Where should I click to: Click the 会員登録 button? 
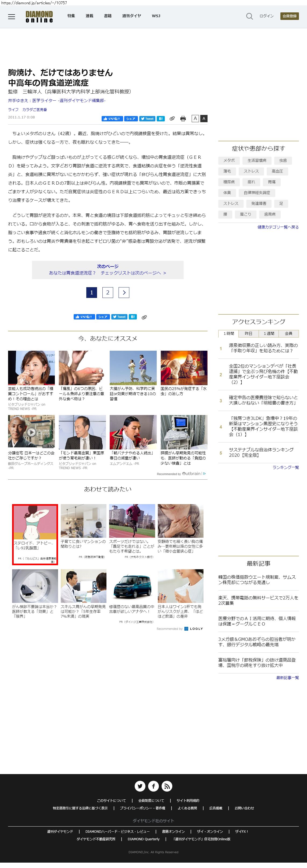tap(289, 16)
